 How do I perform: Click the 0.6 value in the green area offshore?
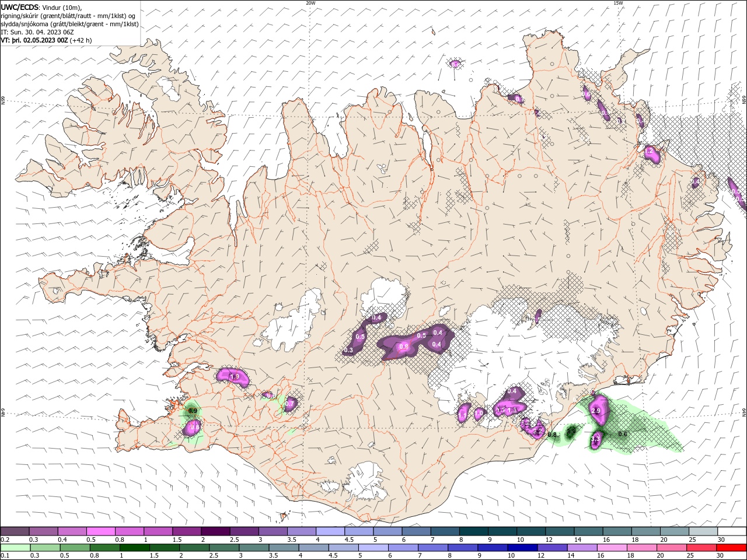(623, 434)
